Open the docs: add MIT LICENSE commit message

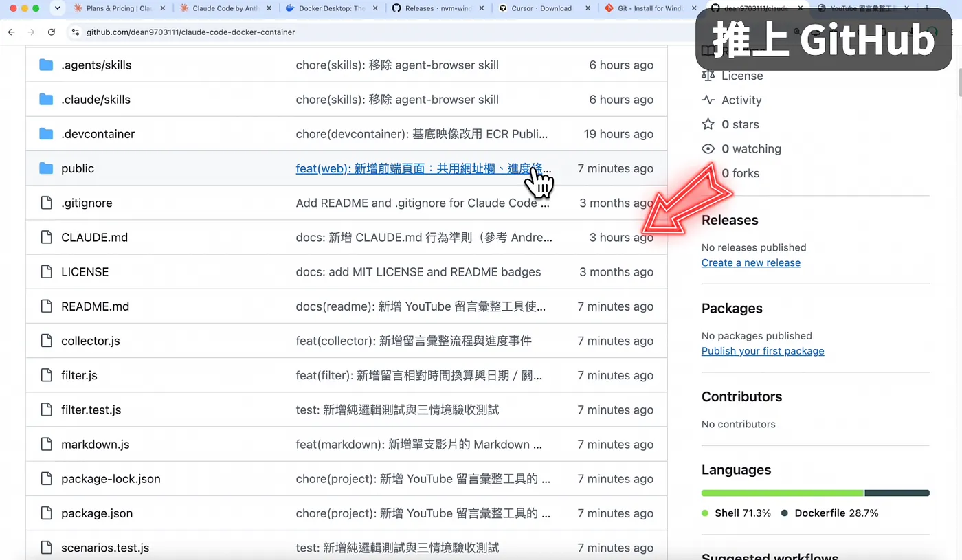pos(418,271)
